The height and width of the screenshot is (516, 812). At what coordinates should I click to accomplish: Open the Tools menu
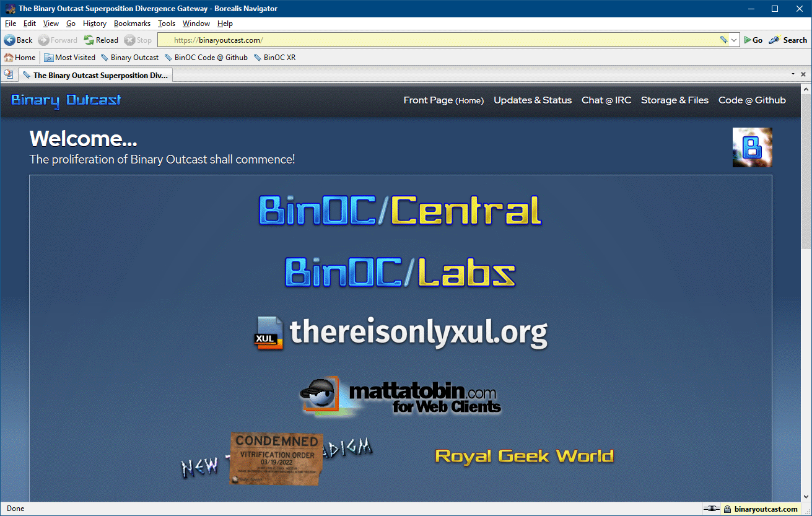point(167,24)
